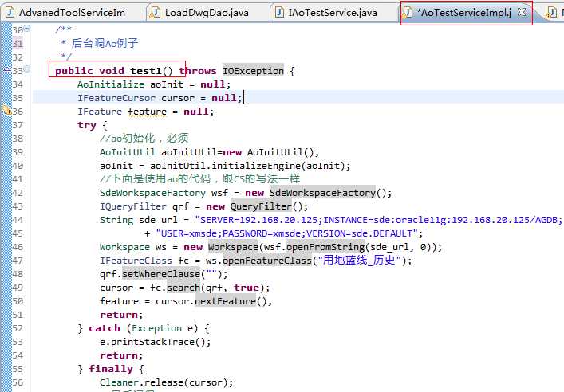This screenshot has height=392, width=564.
Task: Click line number 51 in the gutter
Action: point(18,315)
